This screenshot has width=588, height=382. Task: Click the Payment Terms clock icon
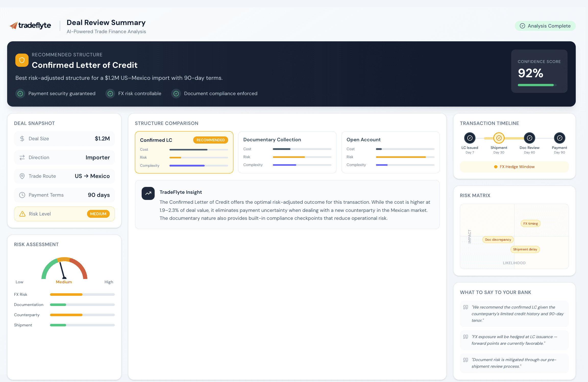pos(22,195)
